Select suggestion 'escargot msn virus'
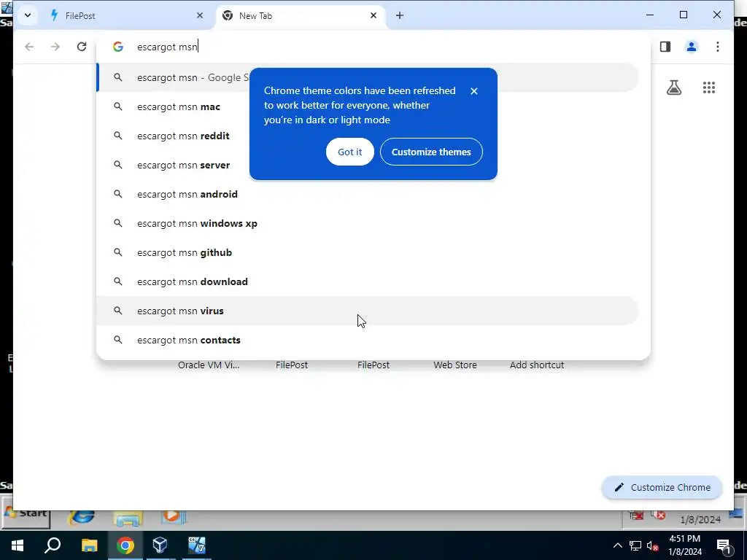The height and width of the screenshot is (560, 747). click(x=368, y=311)
